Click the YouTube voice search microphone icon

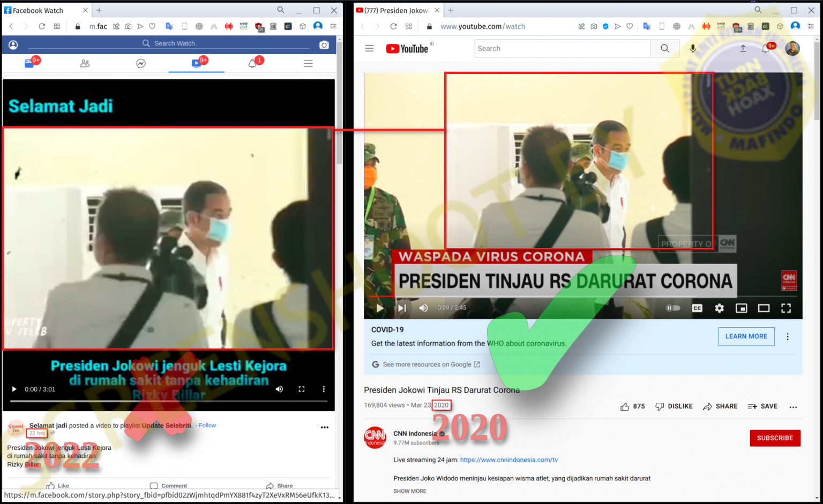(693, 49)
